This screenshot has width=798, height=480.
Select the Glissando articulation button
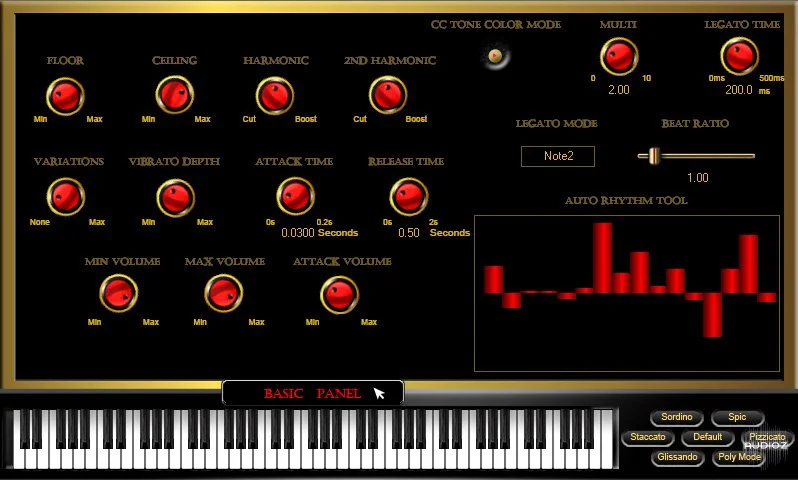[677, 457]
